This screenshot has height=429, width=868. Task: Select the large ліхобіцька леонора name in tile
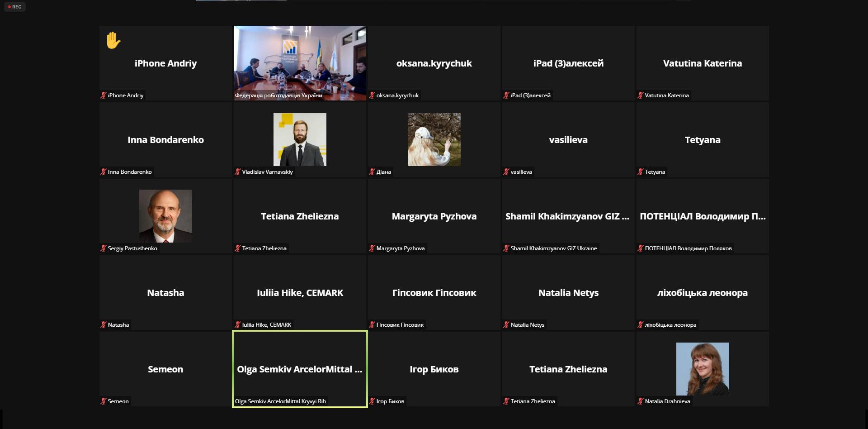703,293
